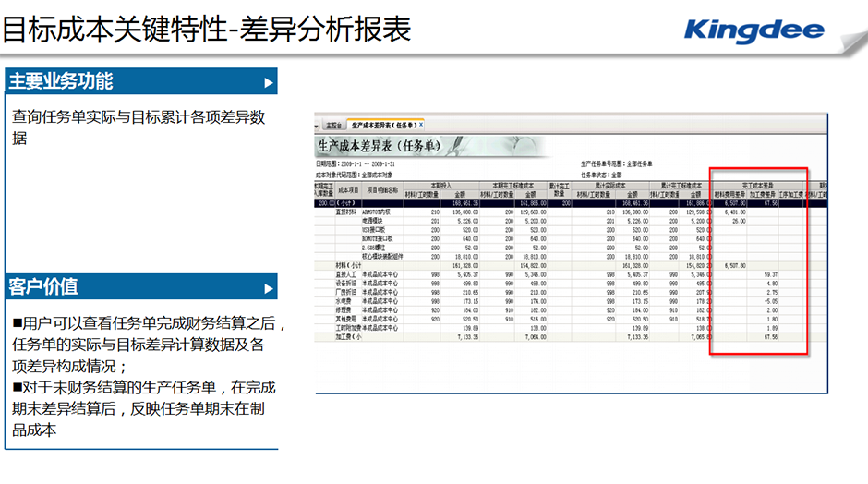Click the 加工费(小计) subtotal row
The image size is (868, 484).
(x=349, y=337)
